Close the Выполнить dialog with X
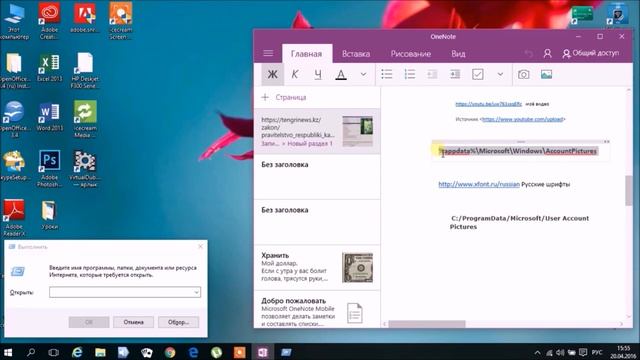 click(200, 247)
